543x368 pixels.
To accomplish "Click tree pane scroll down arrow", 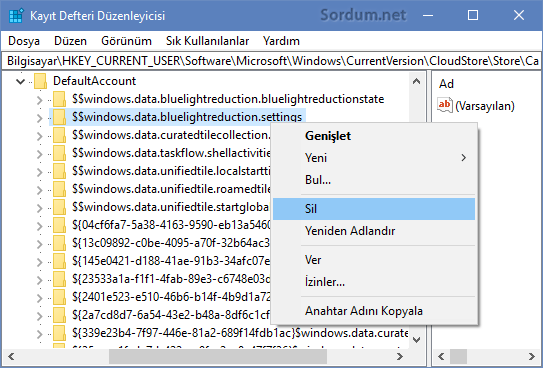I will (417, 340).
